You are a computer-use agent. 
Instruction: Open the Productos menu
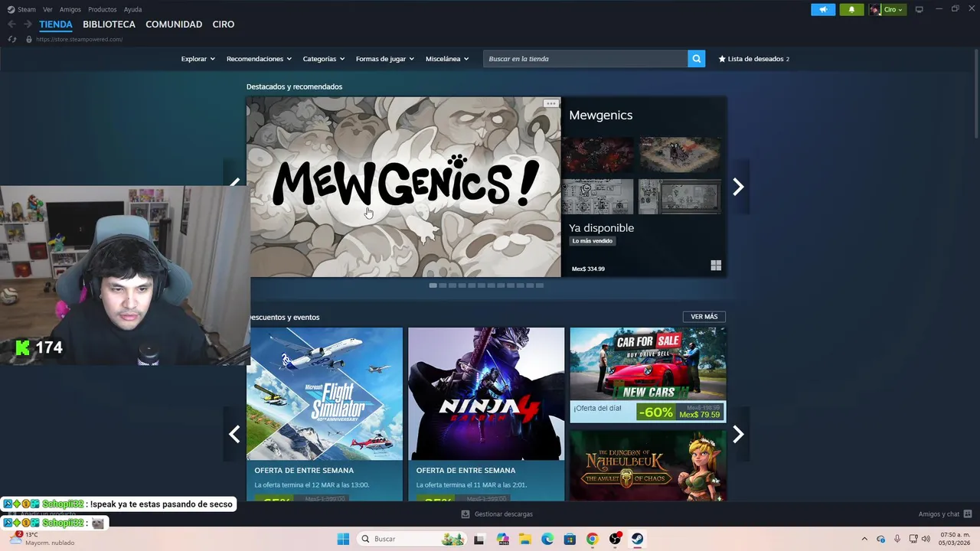coord(103,9)
